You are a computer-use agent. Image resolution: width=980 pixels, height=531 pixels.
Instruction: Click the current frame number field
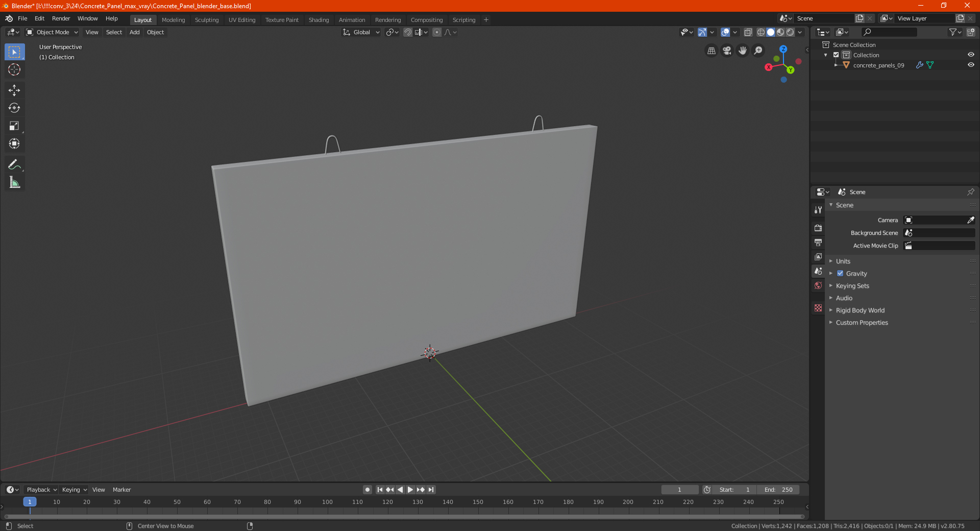679,490
